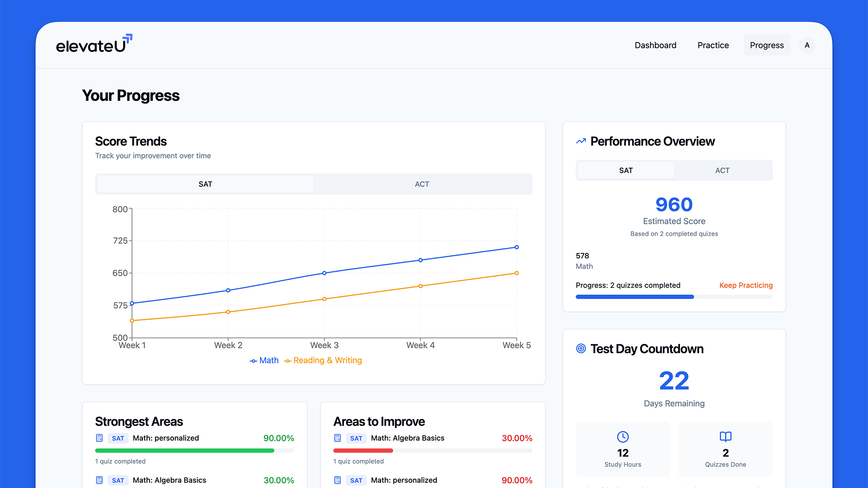This screenshot has height=488, width=868.
Task: Open the Practice page
Action: point(713,45)
